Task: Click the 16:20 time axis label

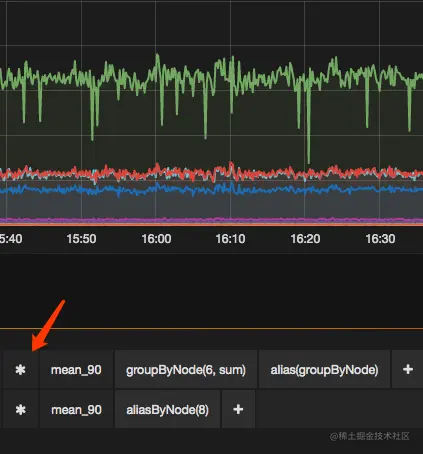Action: pyautogui.click(x=305, y=239)
